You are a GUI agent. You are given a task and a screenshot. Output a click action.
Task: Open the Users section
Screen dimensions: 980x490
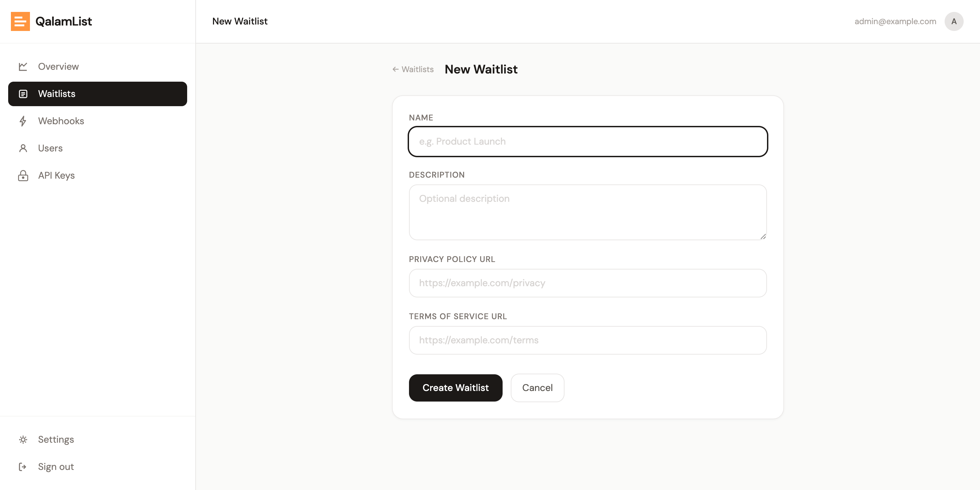click(97, 148)
